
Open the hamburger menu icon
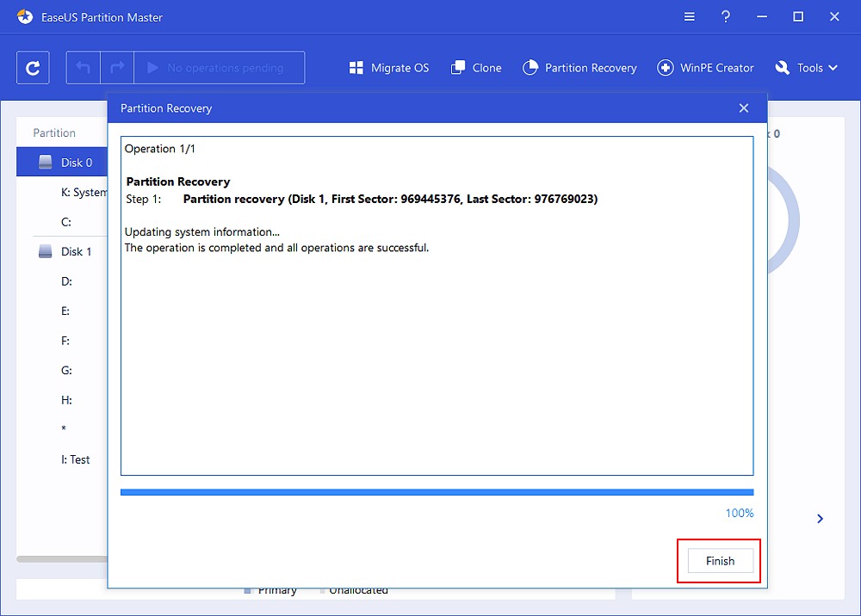689,17
